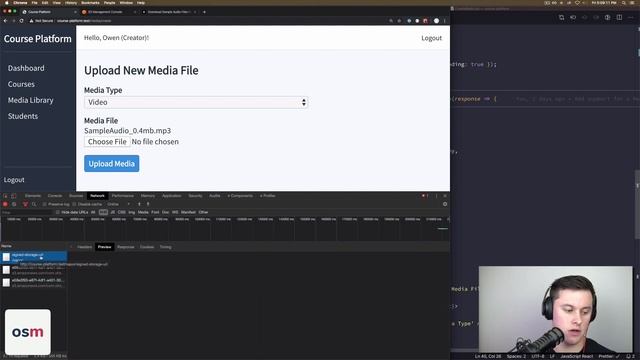Click the Choose File button
Viewport: 640px width, 360px height.
point(107,142)
